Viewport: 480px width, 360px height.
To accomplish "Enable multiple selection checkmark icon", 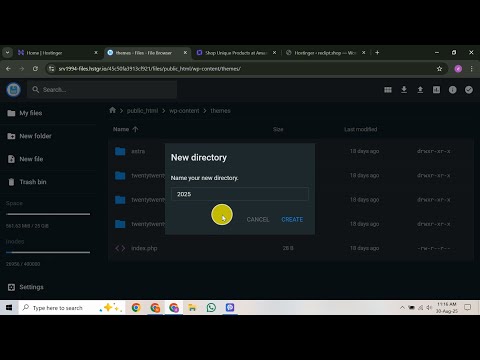I will tap(469, 90).
